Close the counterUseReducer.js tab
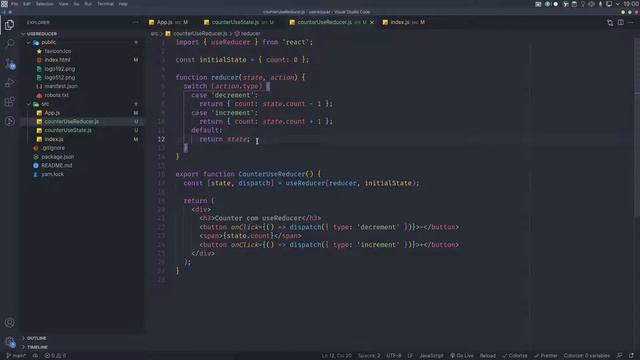Screen dimensions: 640x360 coord(372,22)
